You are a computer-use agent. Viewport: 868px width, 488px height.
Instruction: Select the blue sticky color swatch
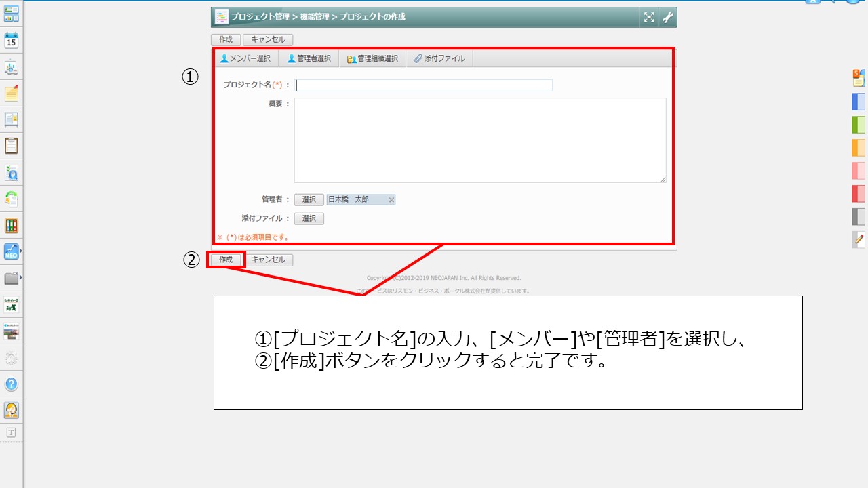coord(859,102)
